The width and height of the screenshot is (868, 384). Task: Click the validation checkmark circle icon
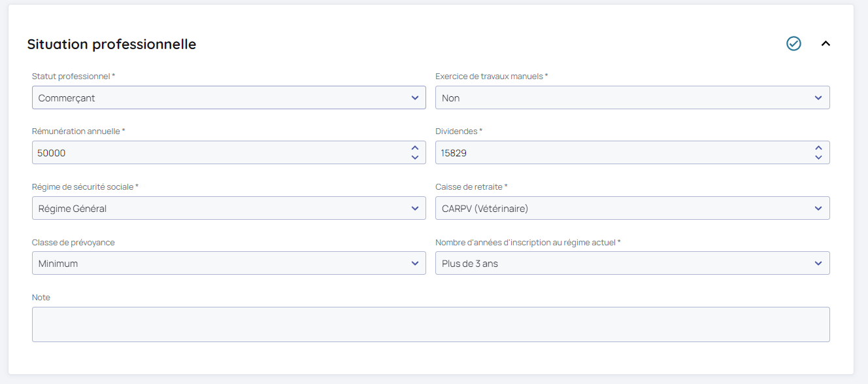[x=793, y=44]
